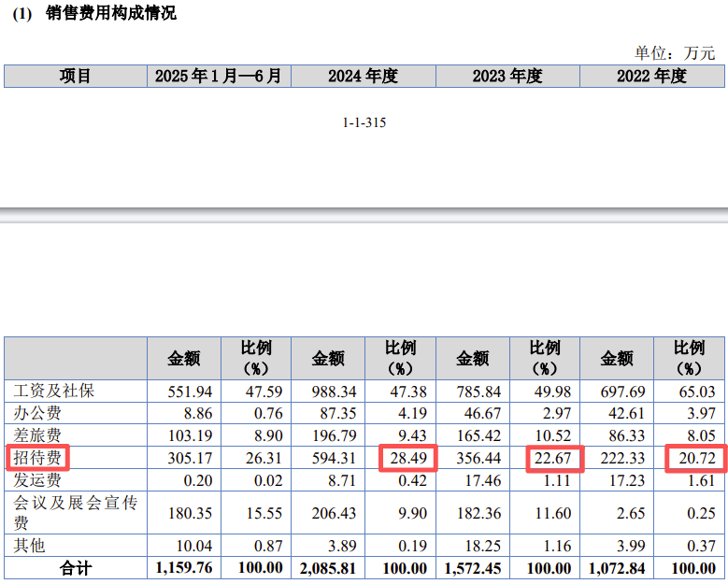
Task: Click the 2023年度 column header
Action: click(507, 77)
